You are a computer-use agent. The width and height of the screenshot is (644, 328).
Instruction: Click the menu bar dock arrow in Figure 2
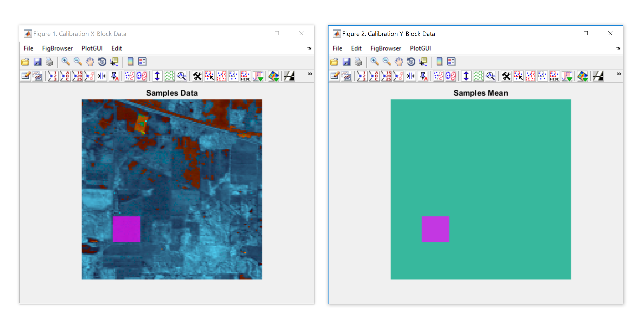[618, 48]
